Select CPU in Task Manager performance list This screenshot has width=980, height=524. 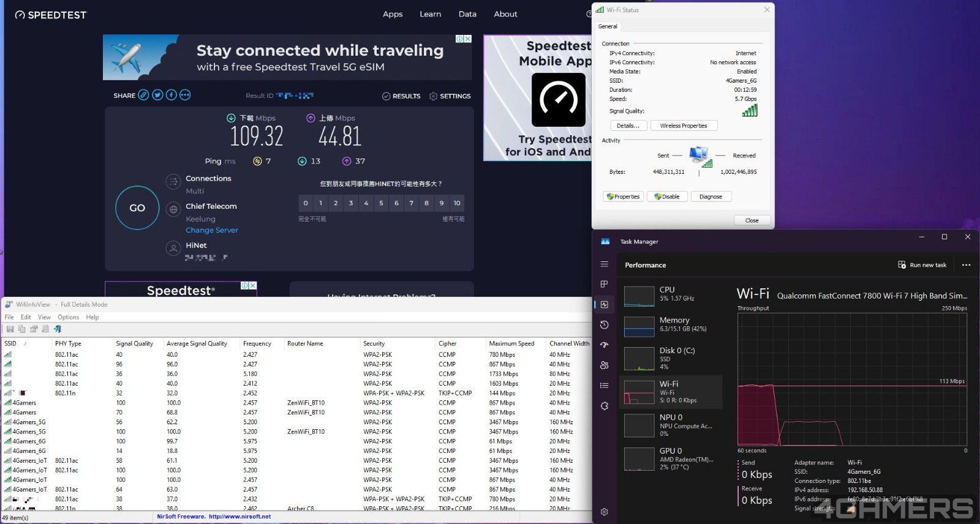672,296
